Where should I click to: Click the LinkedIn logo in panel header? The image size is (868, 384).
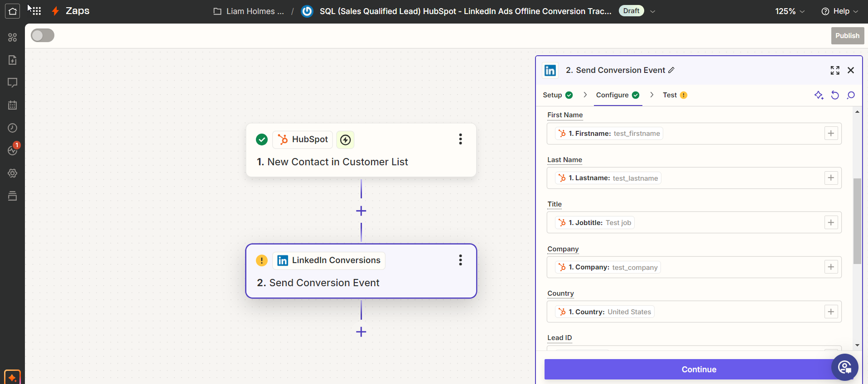[x=550, y=70]
